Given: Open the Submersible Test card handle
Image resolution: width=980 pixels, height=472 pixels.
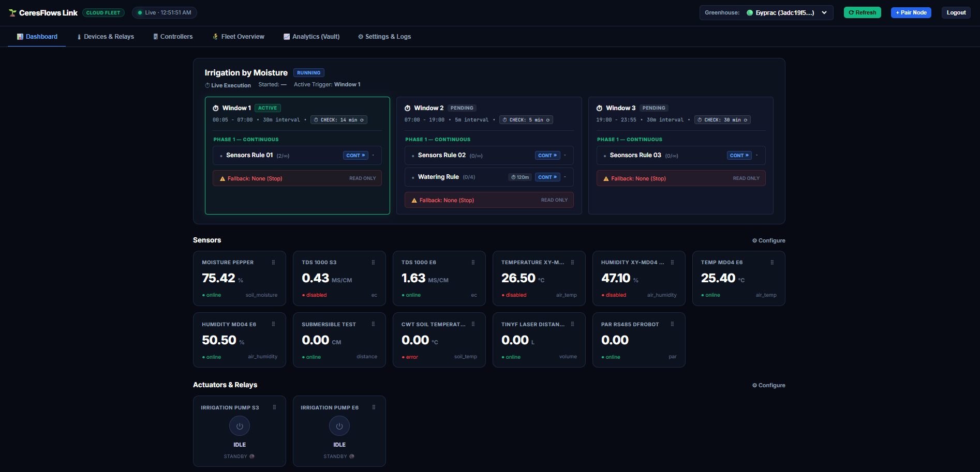Looking at the screenshot, I should tap(374, 324).
